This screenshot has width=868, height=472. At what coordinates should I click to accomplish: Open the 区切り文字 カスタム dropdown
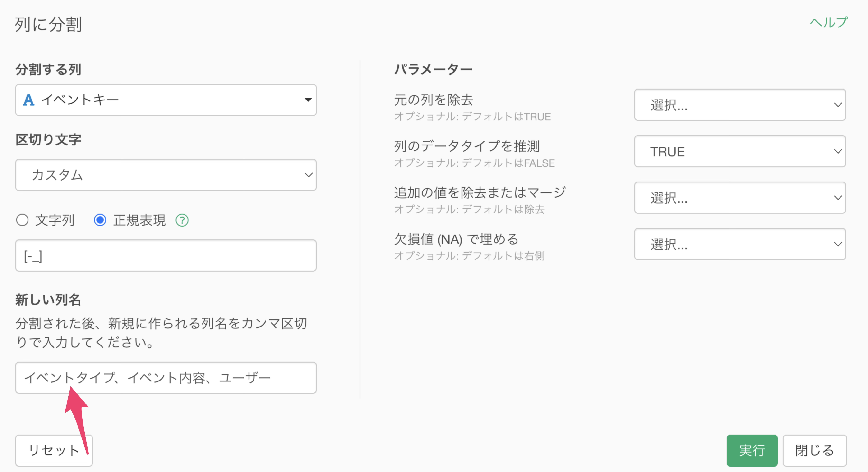(x=166, y=175)
